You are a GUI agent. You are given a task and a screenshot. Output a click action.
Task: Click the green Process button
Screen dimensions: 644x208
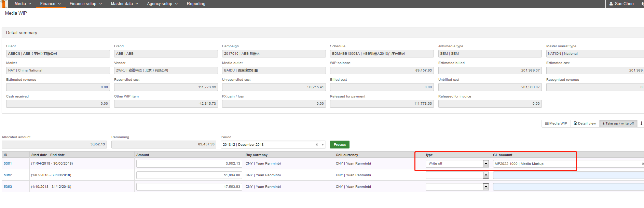tap(340, 145)
